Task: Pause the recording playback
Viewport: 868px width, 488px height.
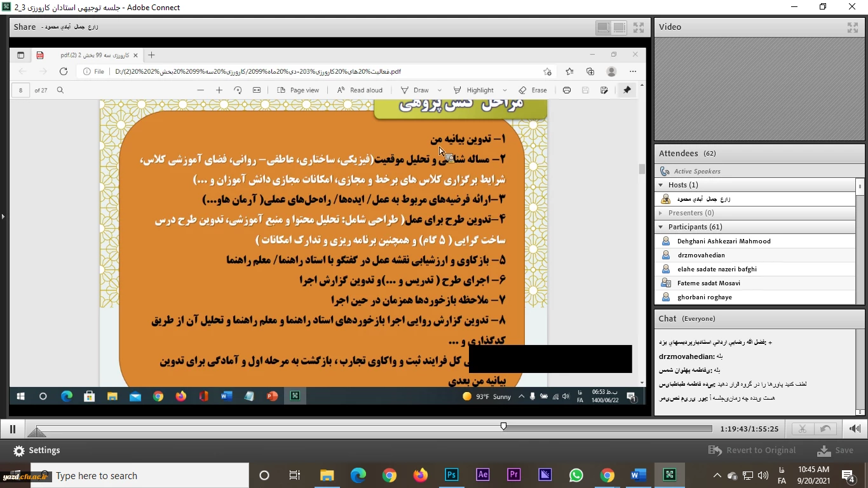Action: (x=12, y=429)
